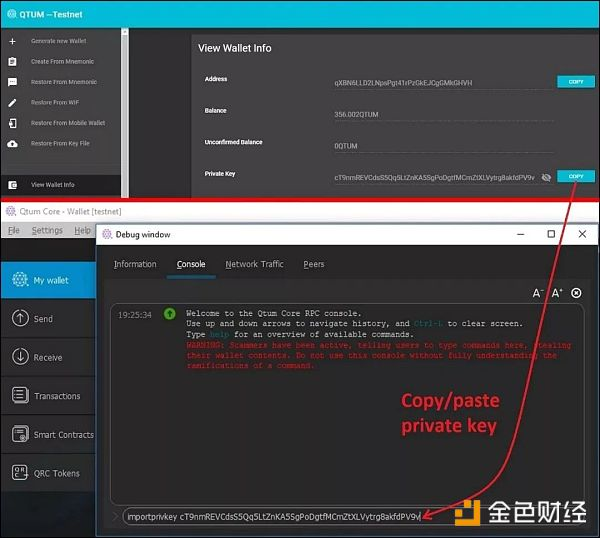Open Generate new Wallet in the sidebar

59,41
